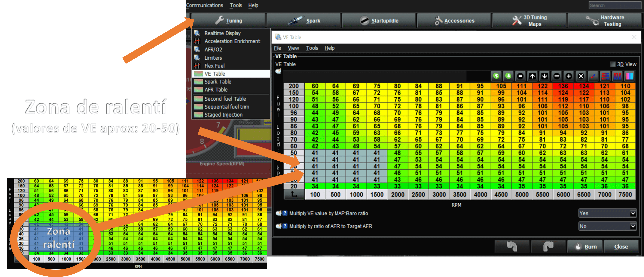Click the multiply (X) scale cells icon
644x277 pixels.
(581, 76)
